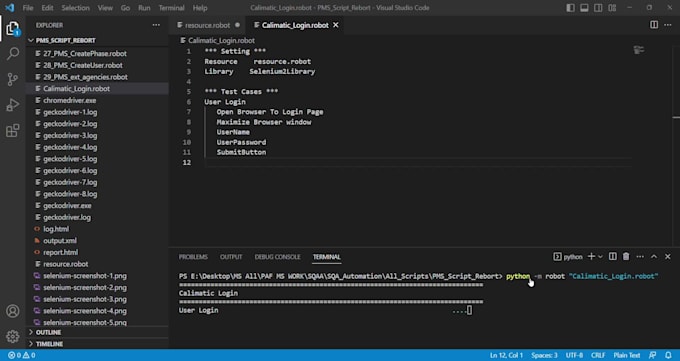Screen dimensions: 680x361
Task: Open the terminal launch profile dropdown
Action: 600,256
